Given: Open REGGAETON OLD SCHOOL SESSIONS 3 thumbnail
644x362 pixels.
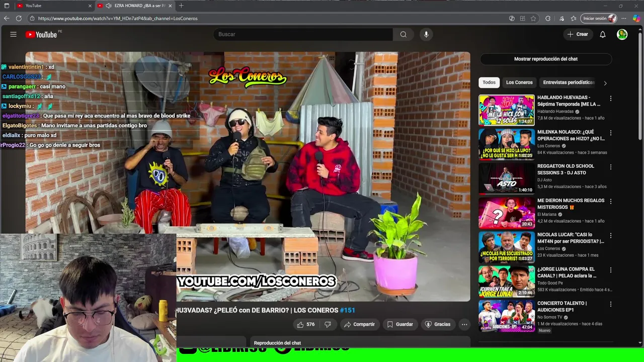Looking at the screenshot, I should 506,178.
